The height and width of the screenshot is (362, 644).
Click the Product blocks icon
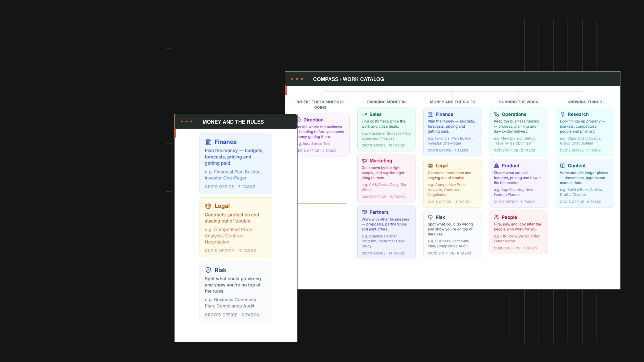pos(496,166)
